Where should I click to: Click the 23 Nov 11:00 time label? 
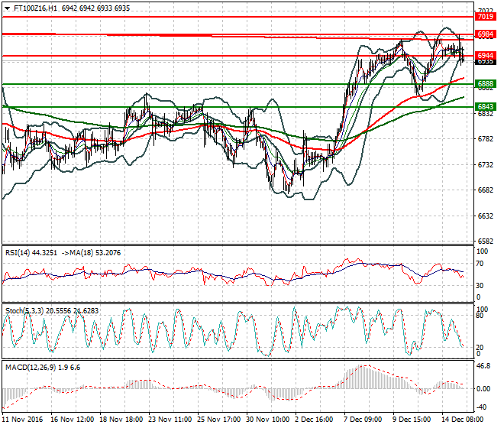tap(170, 420)
